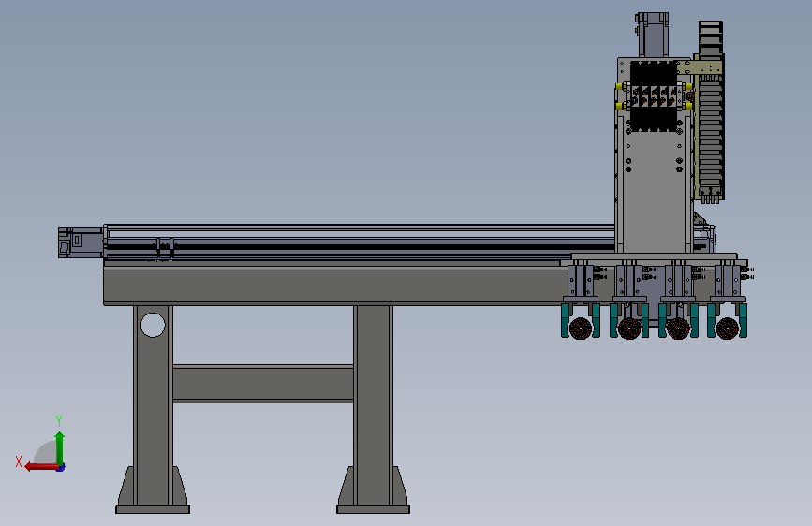The image size is (812, 526).
Task: Select the horizontal cross brace between legs
Action: (263, 383)
